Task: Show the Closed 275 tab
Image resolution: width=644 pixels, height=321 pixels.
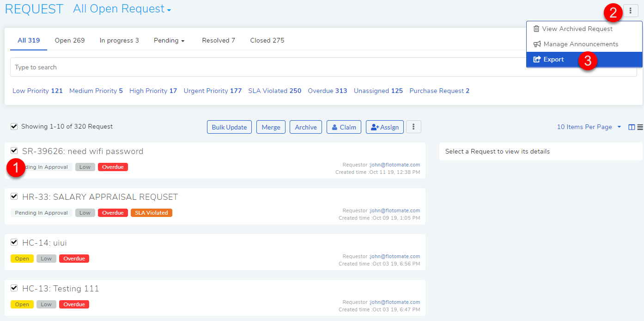Action: point(267,40)
